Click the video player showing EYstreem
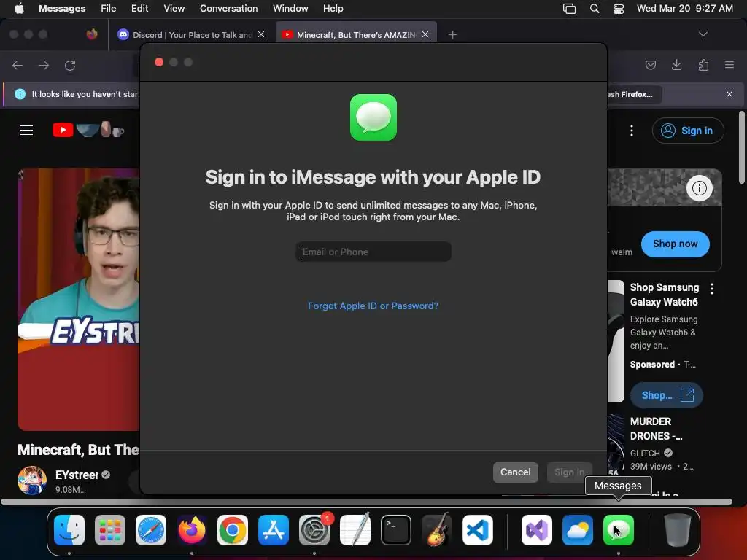The height and width of the screenshot is (560, 747). (x=79, y=299)
